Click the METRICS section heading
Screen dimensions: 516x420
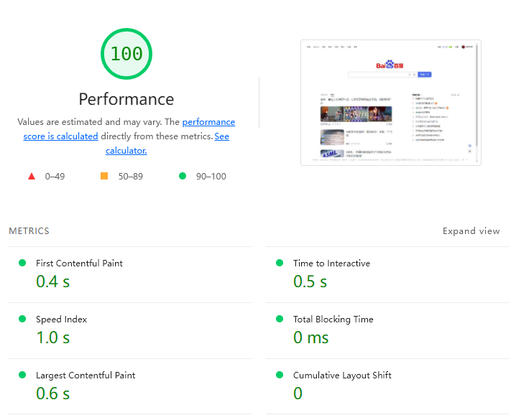pos(29,230)
